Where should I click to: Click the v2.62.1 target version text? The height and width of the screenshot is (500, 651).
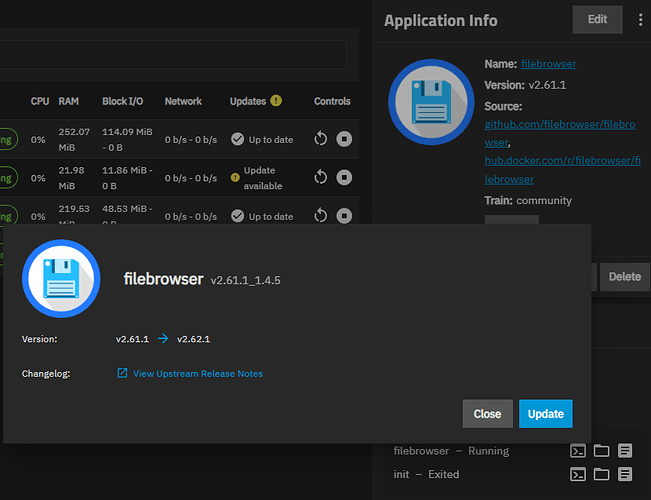193,339
